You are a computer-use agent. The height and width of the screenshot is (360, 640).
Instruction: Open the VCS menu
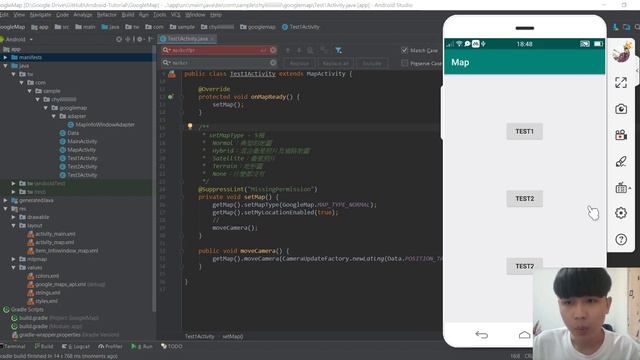176,15
